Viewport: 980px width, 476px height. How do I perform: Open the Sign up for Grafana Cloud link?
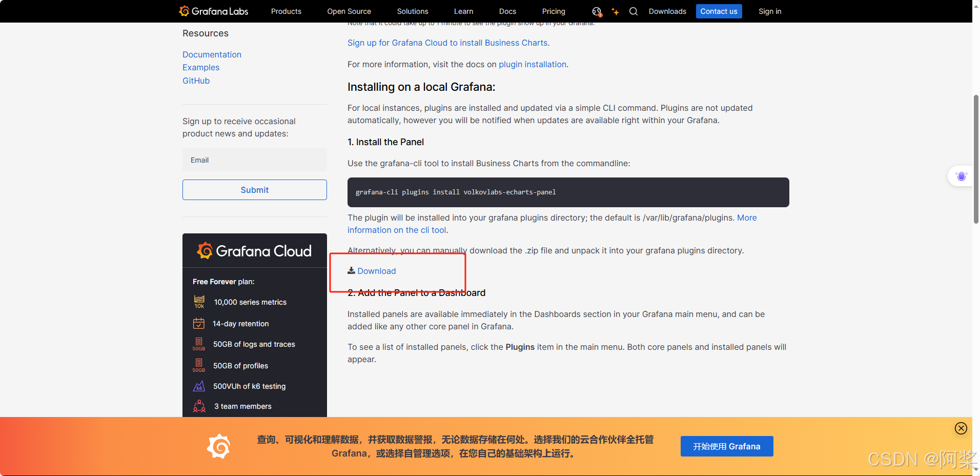click(x=448, y=43)
